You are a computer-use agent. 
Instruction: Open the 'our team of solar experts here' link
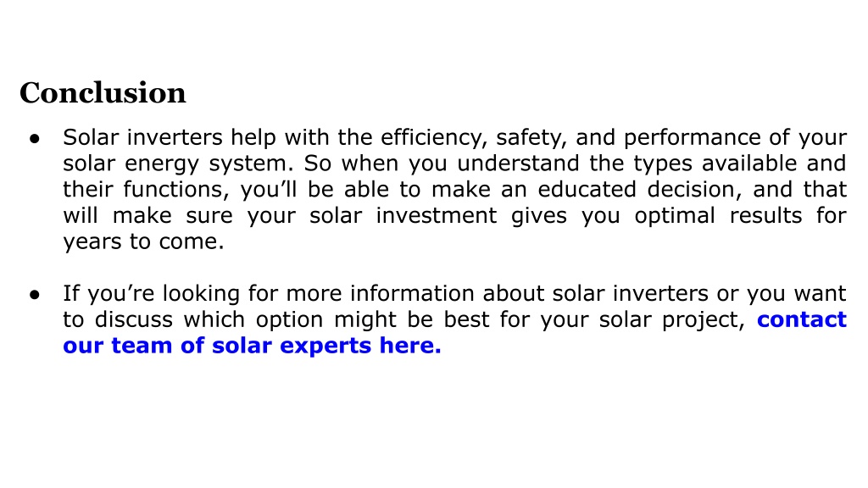[x=252, y=346]
